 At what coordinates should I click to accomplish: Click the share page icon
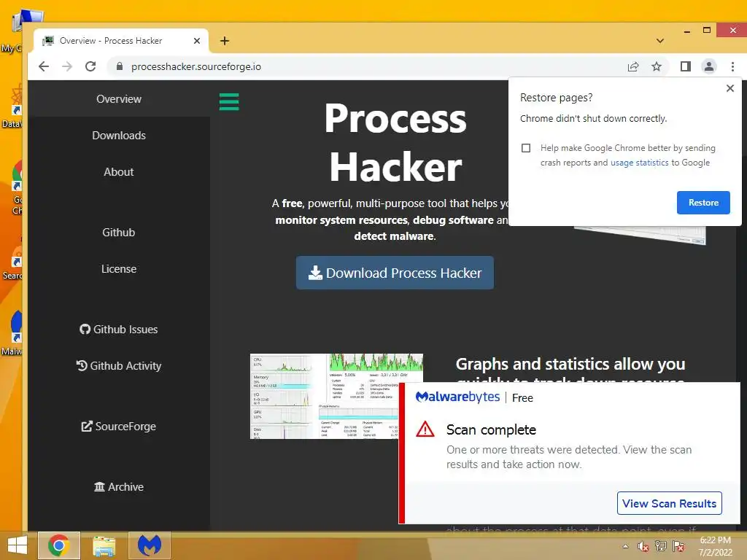[x=633, y=66]
